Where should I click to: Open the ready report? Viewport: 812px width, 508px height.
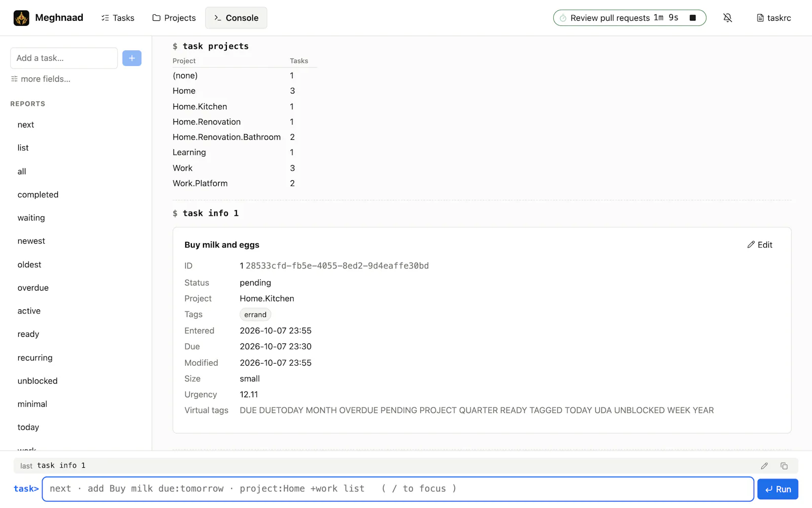coord(28,334)
